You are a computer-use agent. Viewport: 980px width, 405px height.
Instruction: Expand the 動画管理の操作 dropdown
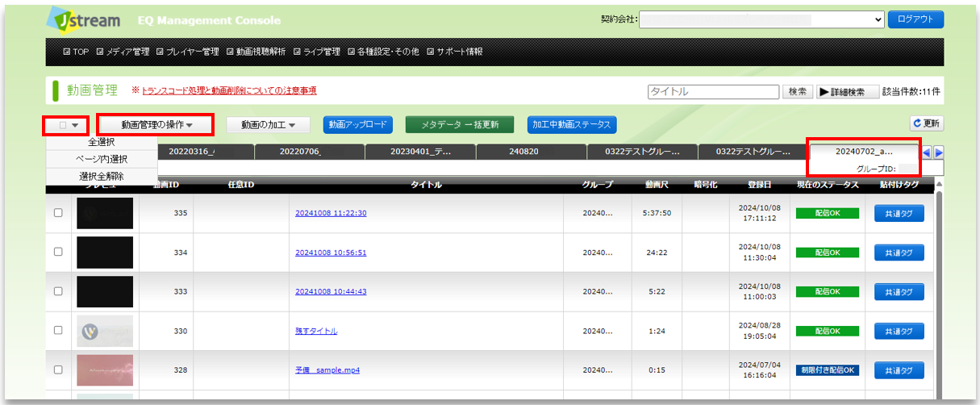coord(156,125)
